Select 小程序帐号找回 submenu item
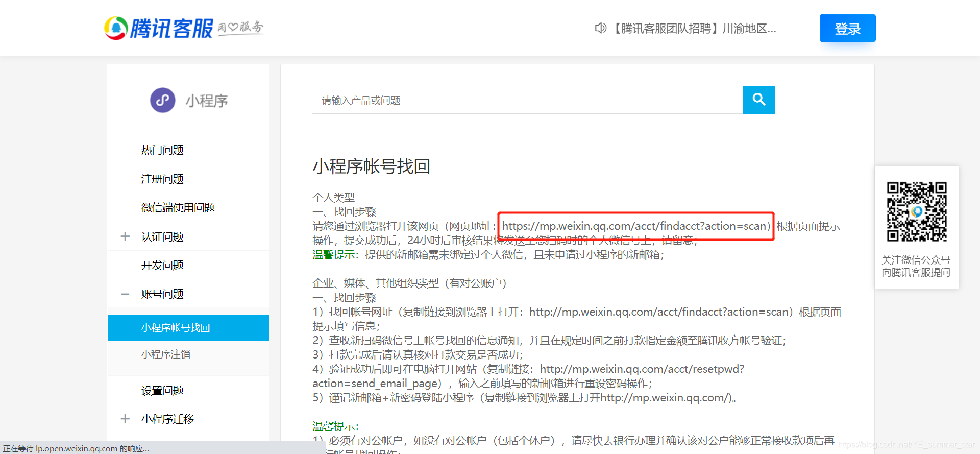The width and height of the screenshot is (980, 454). pos(188,328)
